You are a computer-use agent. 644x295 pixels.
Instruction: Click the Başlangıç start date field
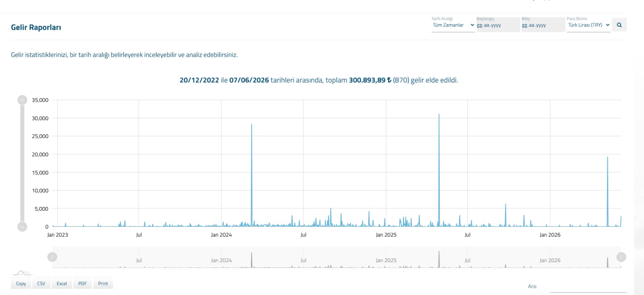click(x=498, y=25)
